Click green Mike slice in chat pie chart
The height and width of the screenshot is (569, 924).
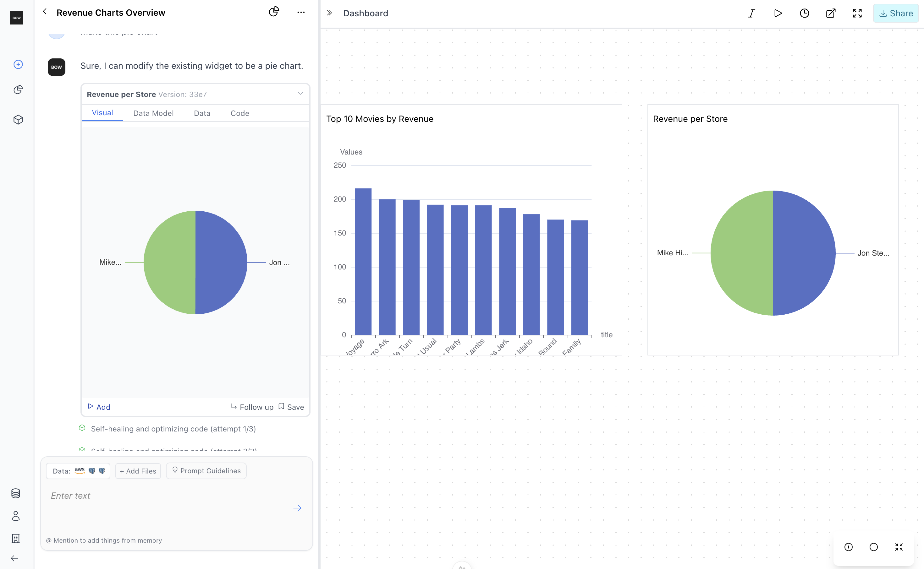click(169, 262)
